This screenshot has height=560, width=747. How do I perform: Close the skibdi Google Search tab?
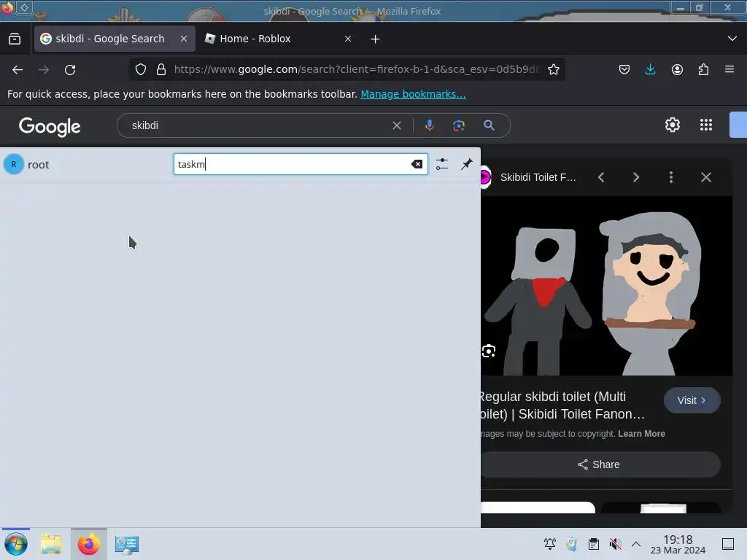point(184,39)
